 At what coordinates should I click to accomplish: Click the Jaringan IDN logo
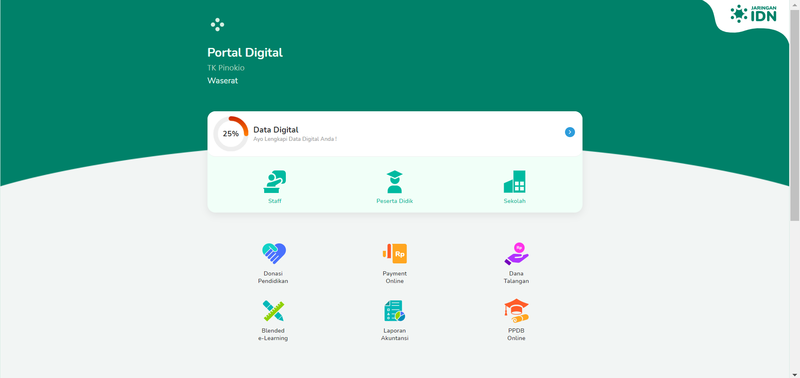tap(753, 14)
